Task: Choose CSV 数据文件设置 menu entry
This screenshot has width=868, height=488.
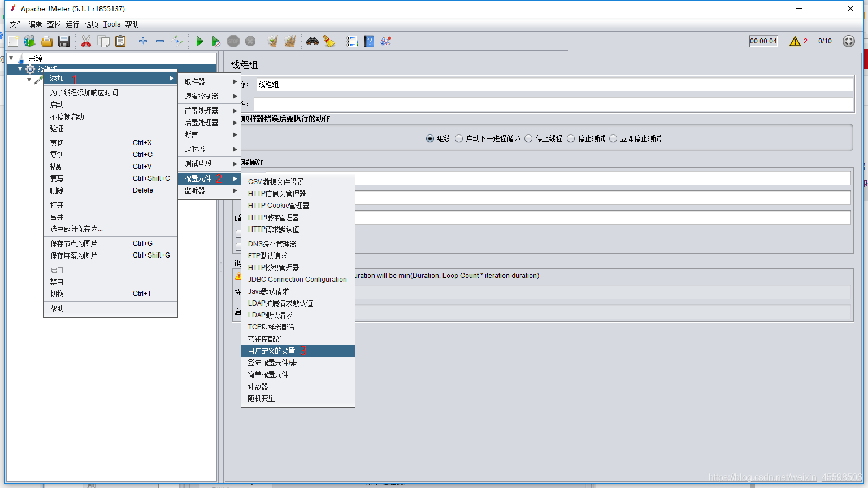Action: point(298,182)
